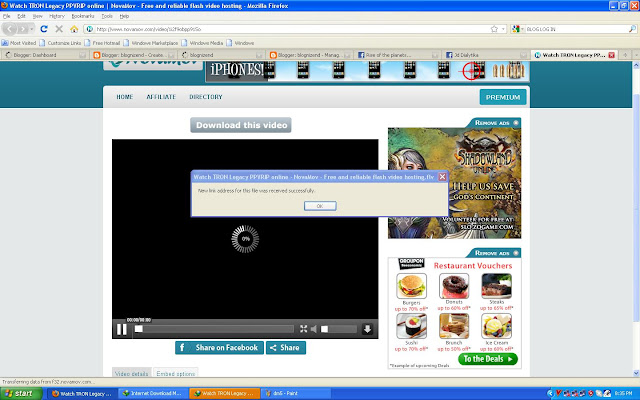
Task: Open the Edit menu
Action: click(x=21, y=16)
